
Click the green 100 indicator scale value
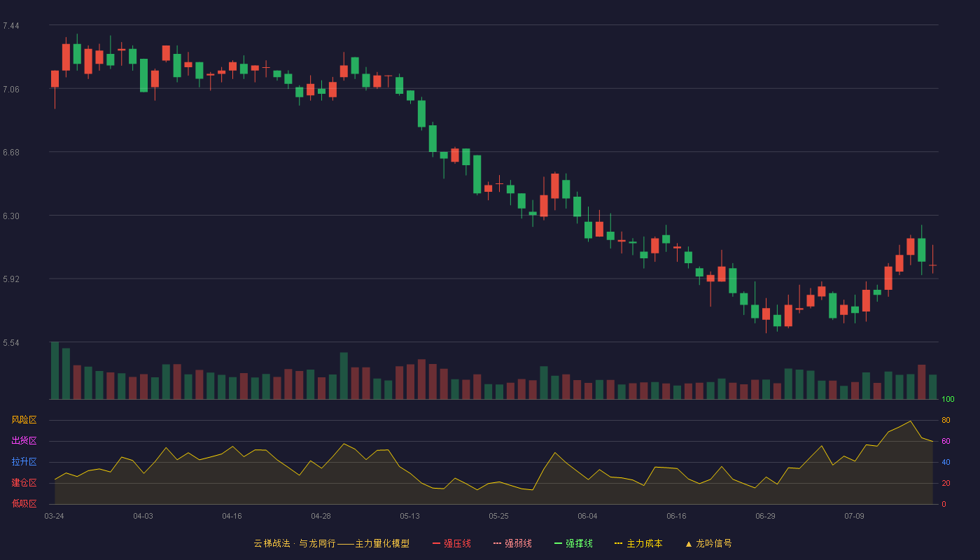(x=948, y=400)
